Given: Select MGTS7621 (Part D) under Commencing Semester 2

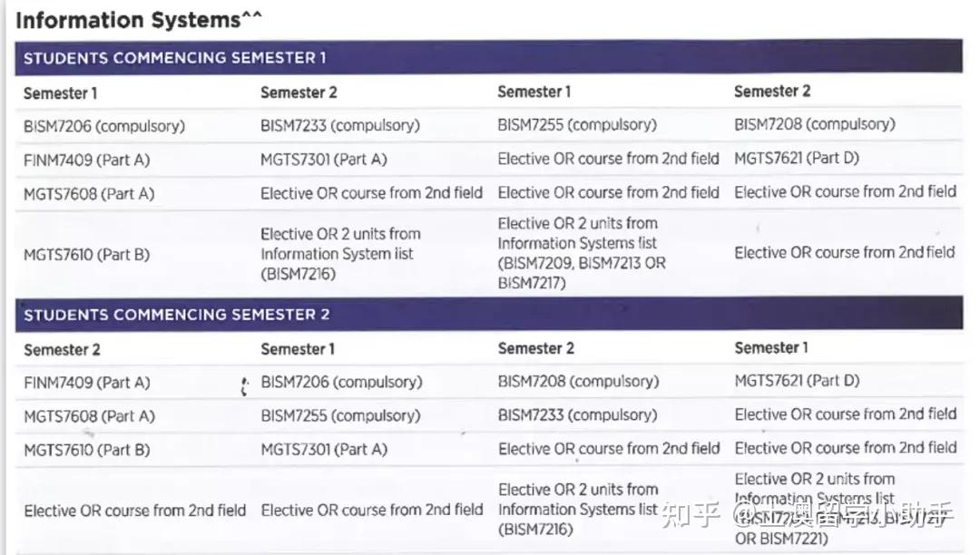Looking at the screenshot, I should click(797, 381).
